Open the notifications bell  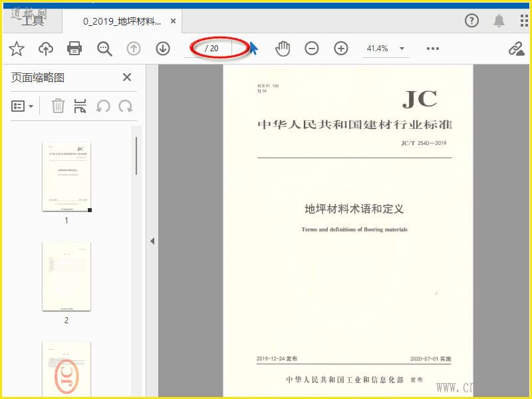click(x=499, y=21)
